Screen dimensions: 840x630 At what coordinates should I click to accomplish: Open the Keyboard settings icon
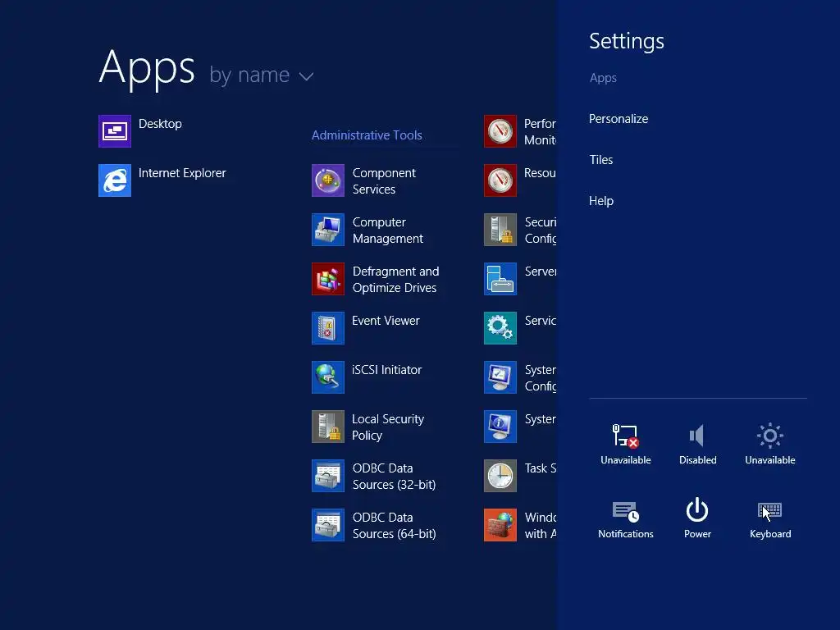pos(769,510)
